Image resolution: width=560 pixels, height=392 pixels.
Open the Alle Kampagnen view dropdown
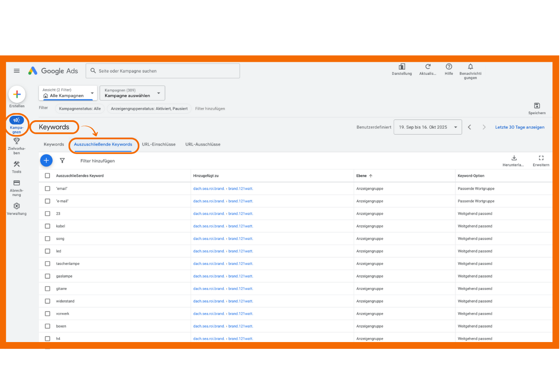[68, 93]
